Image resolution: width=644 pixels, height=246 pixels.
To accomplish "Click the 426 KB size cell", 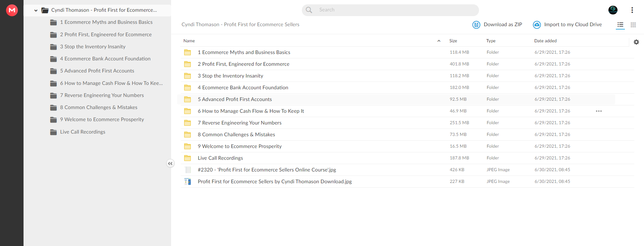I will pyautogui.click(x=457, y=170).
